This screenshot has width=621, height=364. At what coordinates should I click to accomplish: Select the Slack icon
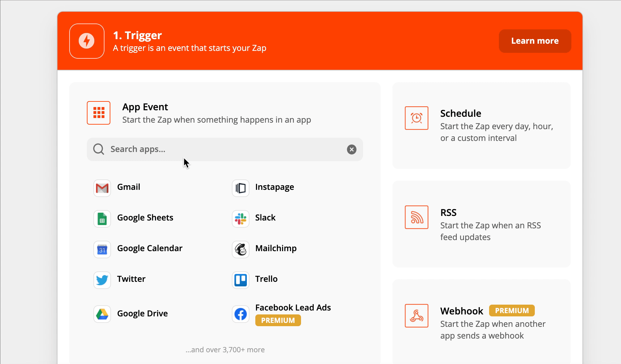tap(241, 219)
